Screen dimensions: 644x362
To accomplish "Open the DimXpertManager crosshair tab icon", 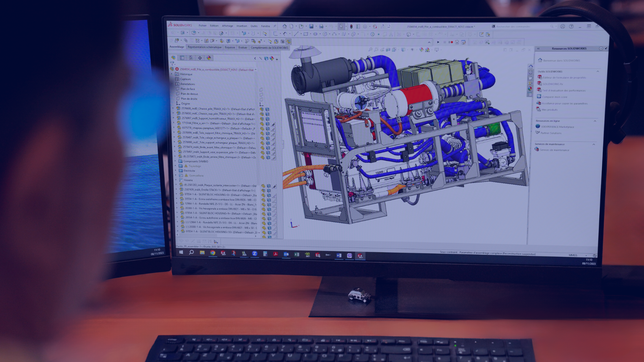I will (200, 58).
